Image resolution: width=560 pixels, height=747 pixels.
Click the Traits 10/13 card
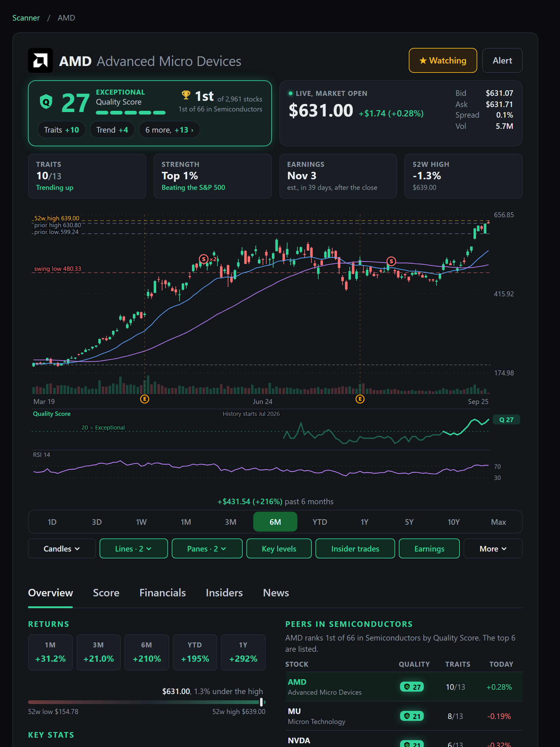point(87,176)
